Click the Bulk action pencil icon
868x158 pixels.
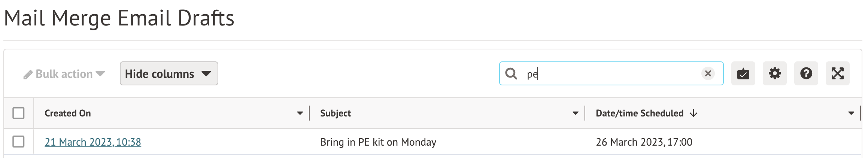(x=28, y=75)
